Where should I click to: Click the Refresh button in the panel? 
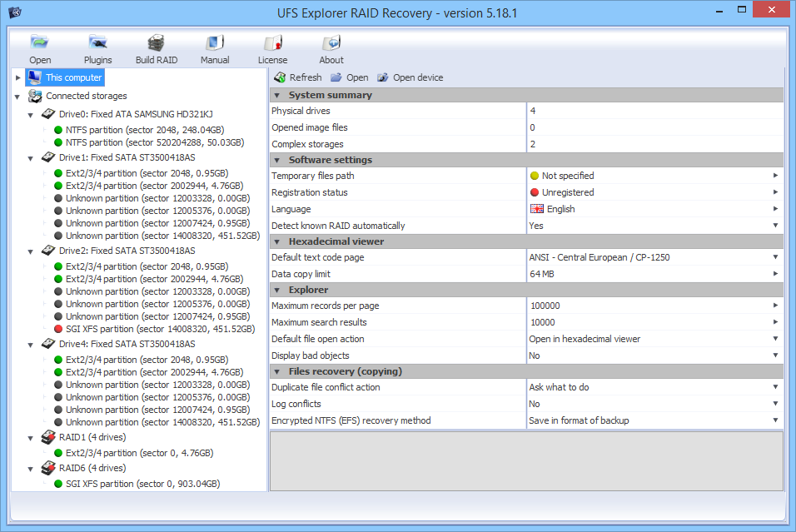point(297,77)
